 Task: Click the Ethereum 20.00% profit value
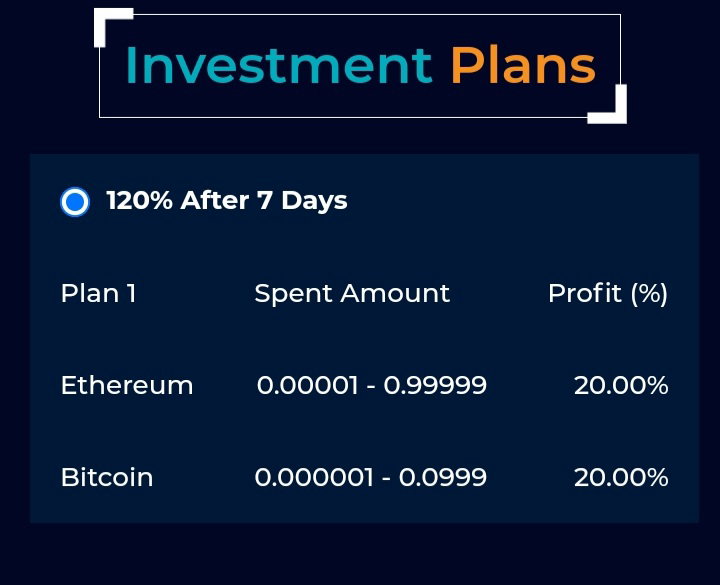(x=621, y=385)
